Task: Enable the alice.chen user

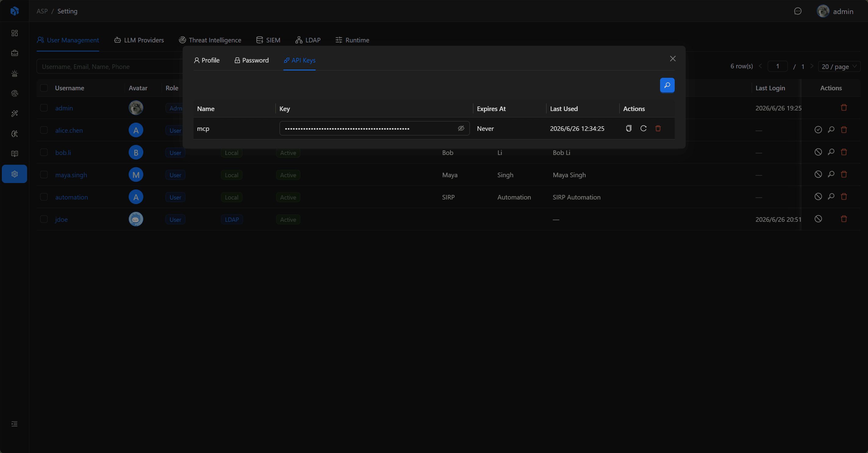Action: click(818, 130)
